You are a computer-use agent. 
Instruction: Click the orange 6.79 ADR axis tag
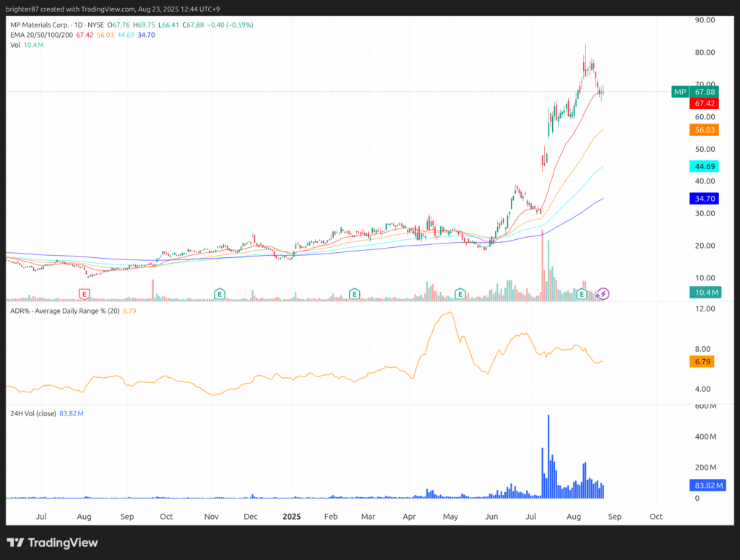point(702,362)
